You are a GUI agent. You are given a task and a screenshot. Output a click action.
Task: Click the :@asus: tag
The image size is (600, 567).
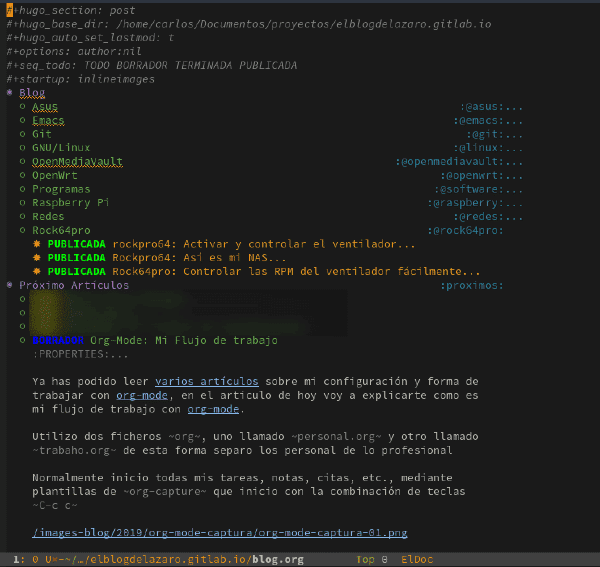click(482, 107)
